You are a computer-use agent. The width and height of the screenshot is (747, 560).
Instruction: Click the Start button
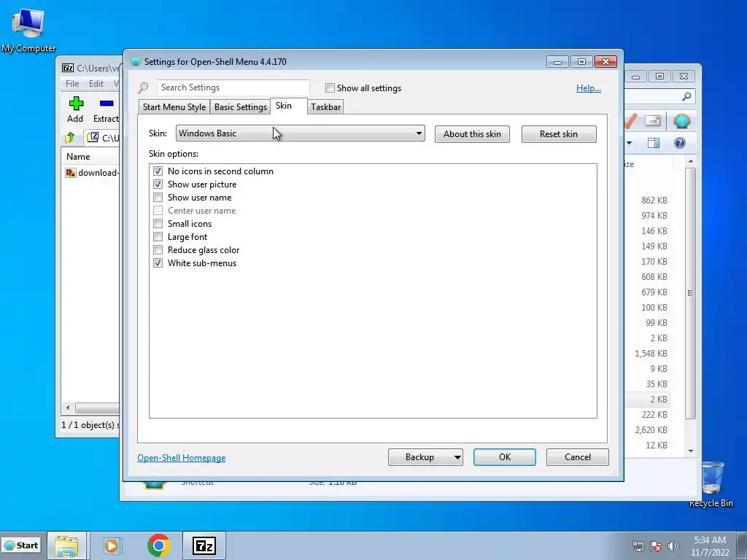(21, 545)
